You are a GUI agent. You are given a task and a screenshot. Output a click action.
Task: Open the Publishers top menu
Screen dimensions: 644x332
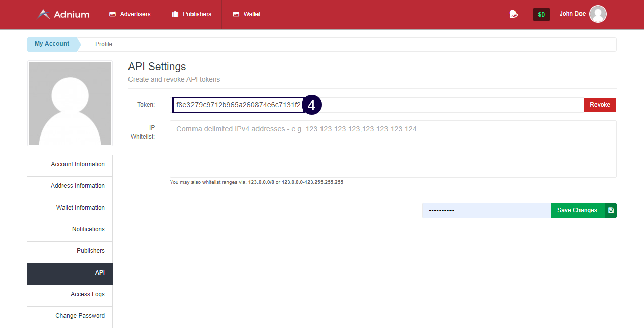pyautogui.click(x=191, y=14)
